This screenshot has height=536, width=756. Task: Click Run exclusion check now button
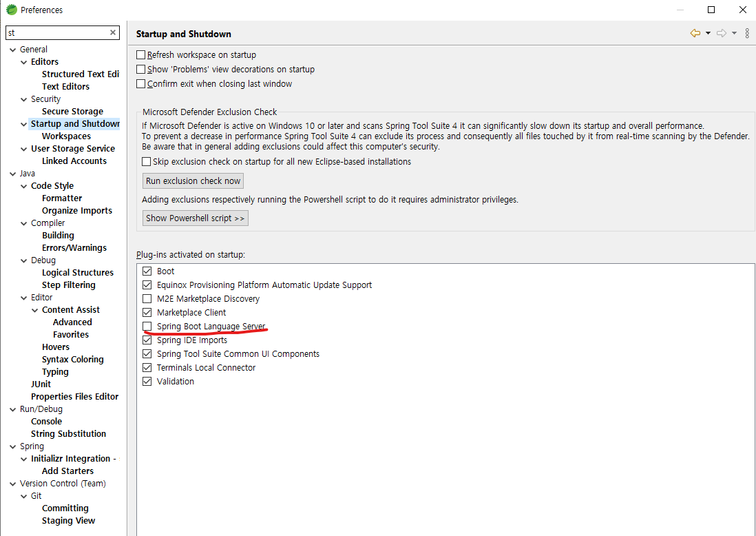193,181
